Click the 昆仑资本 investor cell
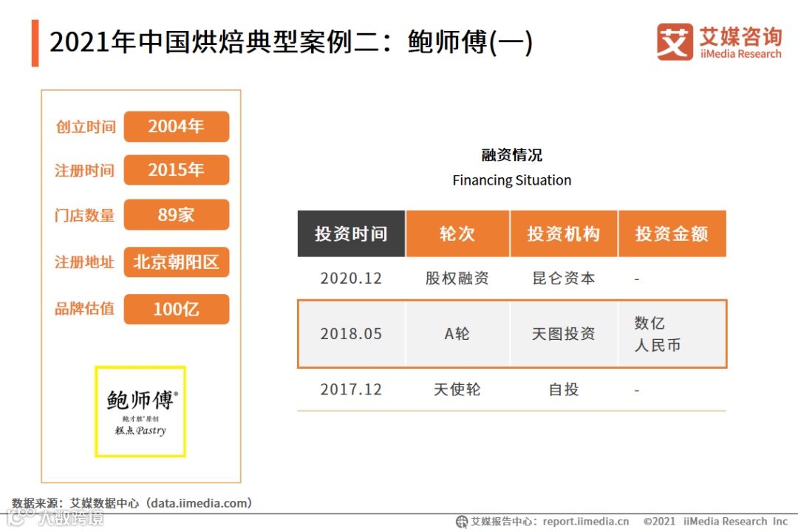Screen dimensions: 798x532 (564, 279)
